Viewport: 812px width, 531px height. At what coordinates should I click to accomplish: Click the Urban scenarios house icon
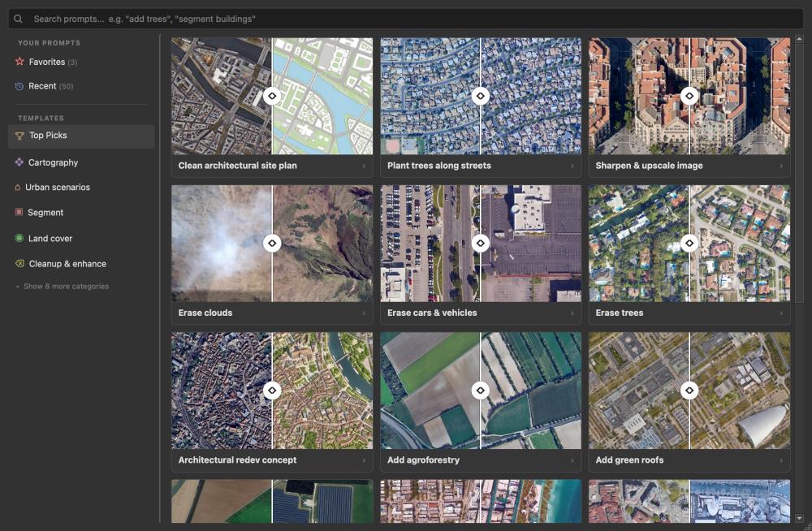(18, 187)
